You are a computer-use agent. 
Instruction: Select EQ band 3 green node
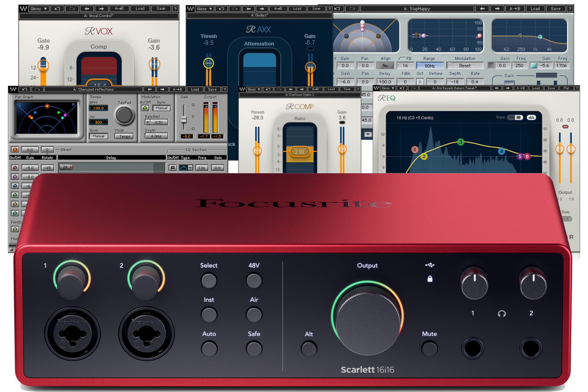(461, 142)
